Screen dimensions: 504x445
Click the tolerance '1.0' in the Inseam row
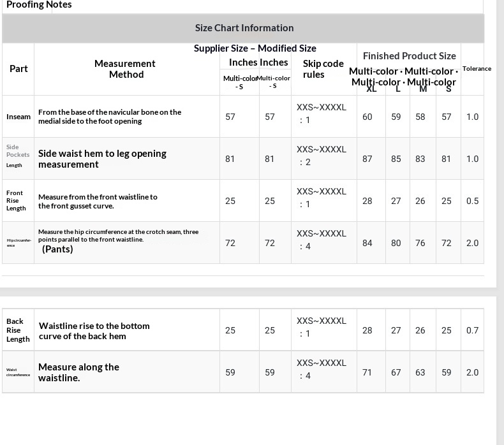[472, 117]
